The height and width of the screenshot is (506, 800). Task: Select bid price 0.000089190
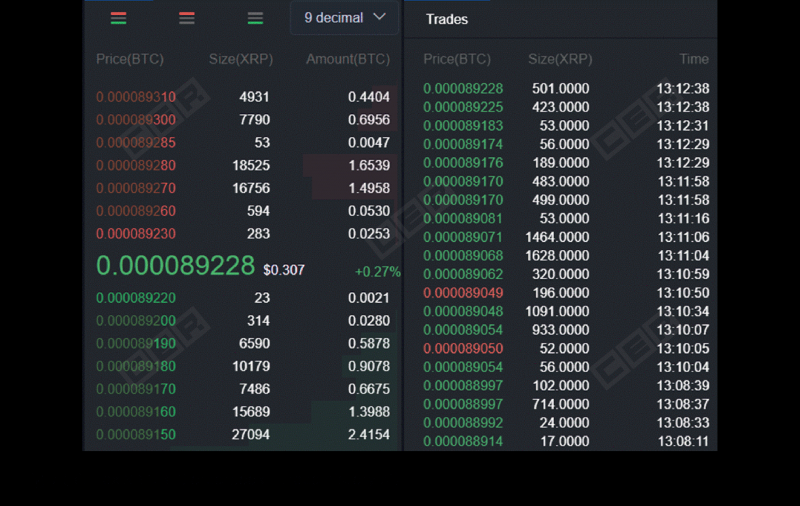coord(136,344)
